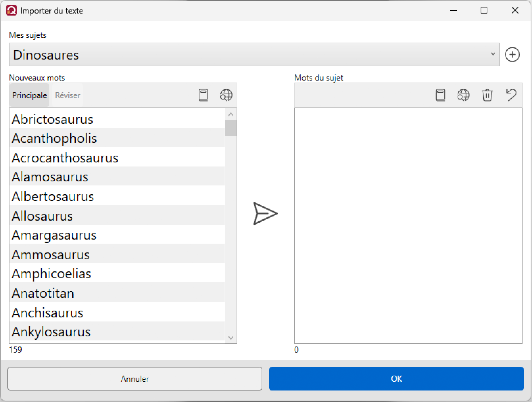Select Allosaurus in the list
Image resolution: width=532 pixels, height=402 pixels.
coord(117,216)
